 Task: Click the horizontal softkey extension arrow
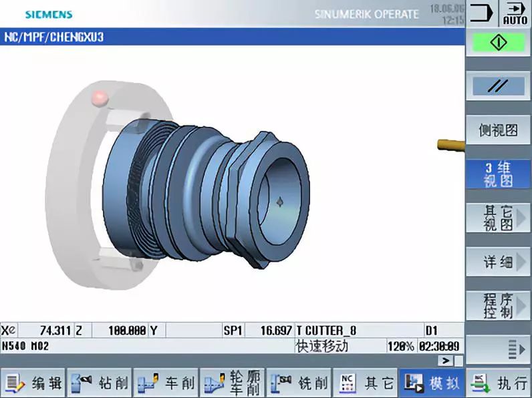[x=446, y=361]
